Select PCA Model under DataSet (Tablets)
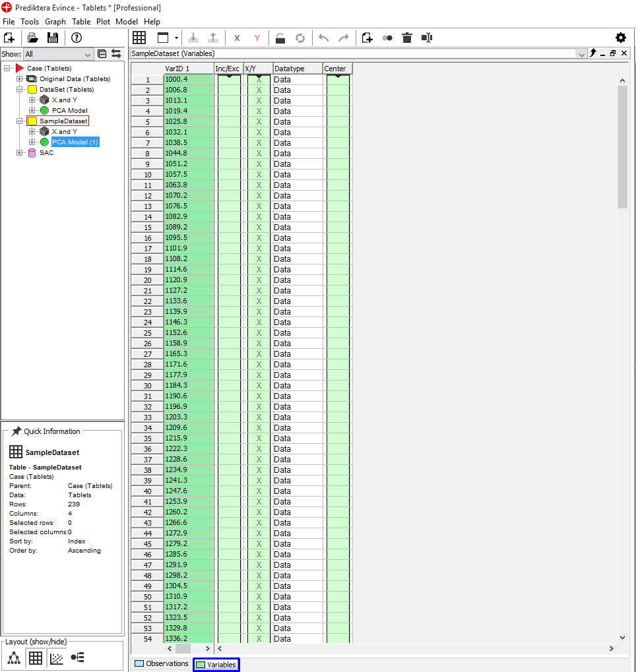This screenshot has height=672, width=636. point(69,111)
